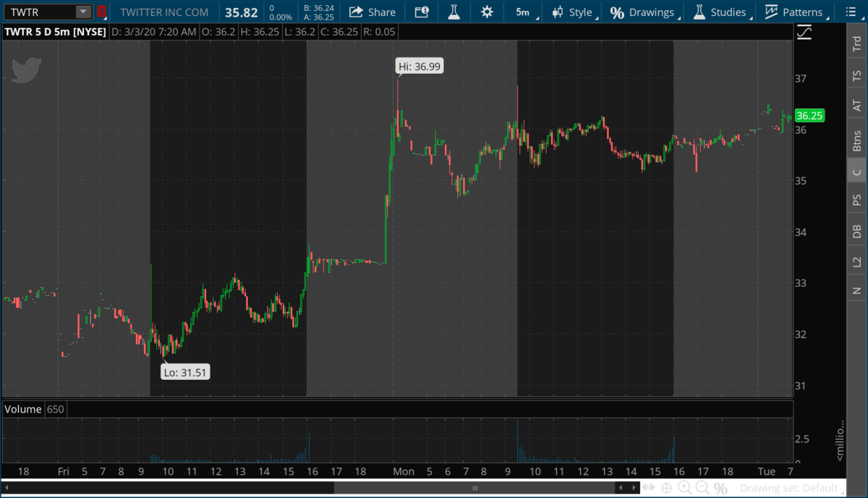Click the percent icon on Drawings
The image size is (868, 498).
pos(617,12)
